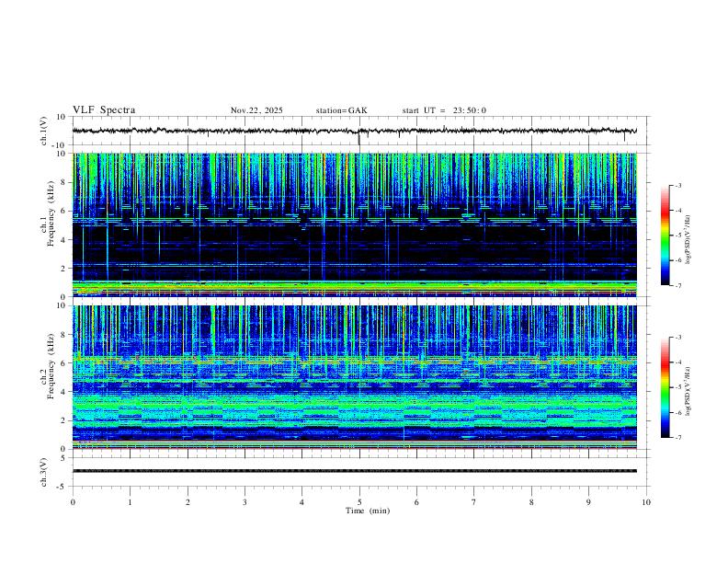728x563 pixels.
Task: Click the ch.2 PSD color scale bar
Action: point(665,387)
